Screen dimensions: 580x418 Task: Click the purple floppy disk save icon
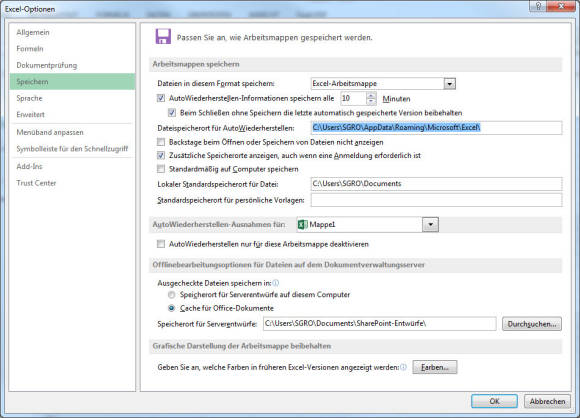pos(163,36)
